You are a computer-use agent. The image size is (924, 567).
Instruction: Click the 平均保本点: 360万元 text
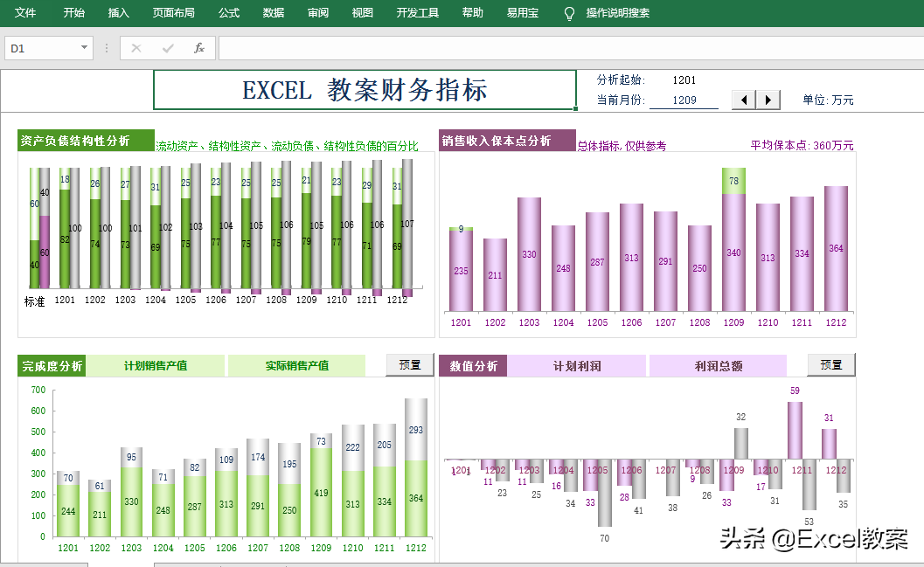pyautogui.click(x=802, y=145)
